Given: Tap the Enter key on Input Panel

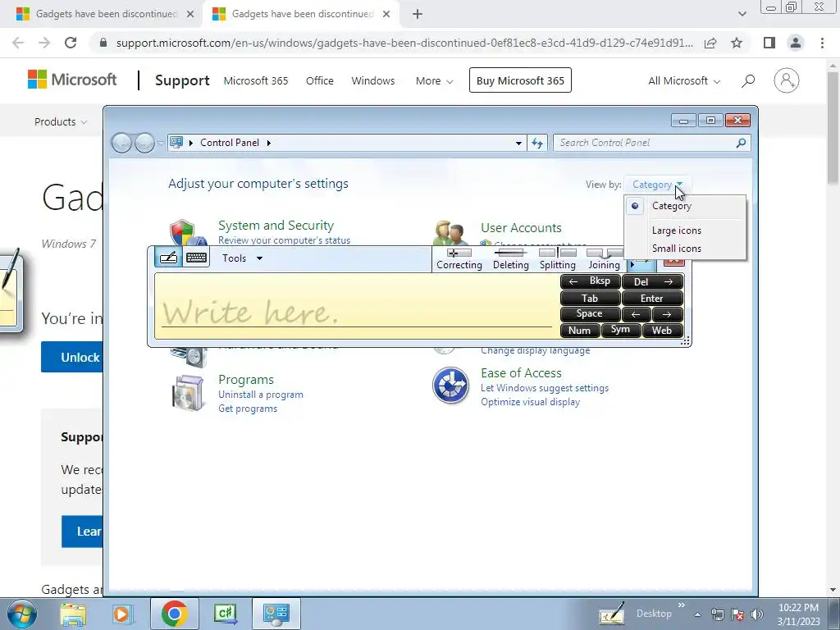Looking at the screenshot, I should coord(652,298).
